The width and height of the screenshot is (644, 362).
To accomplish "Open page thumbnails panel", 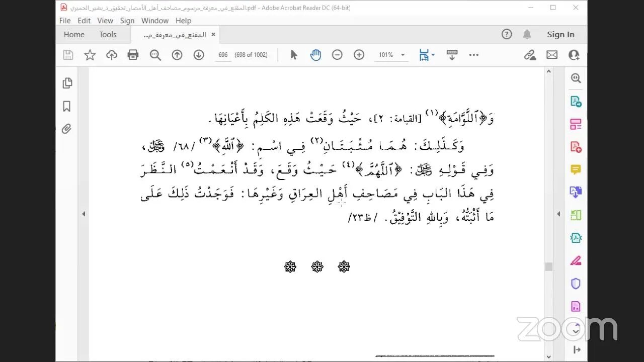I will pos(67,83).
